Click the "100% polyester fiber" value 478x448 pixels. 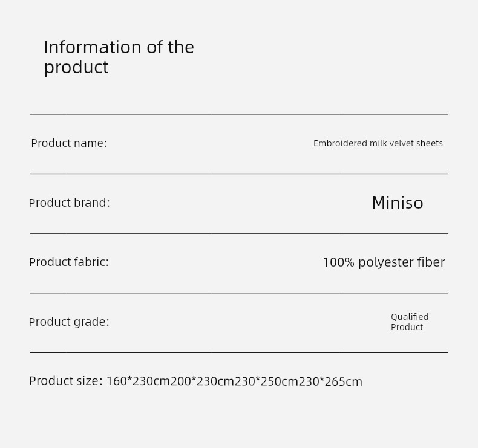(x=383, y=262)
